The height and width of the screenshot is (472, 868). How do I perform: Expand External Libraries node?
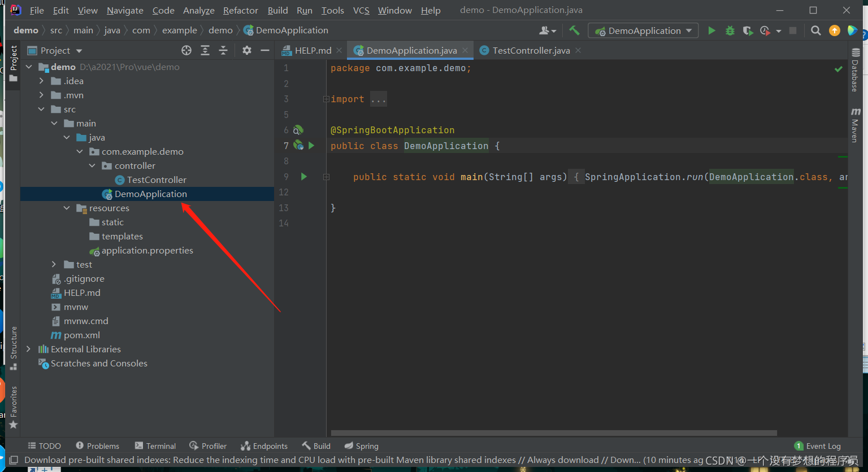29,349
